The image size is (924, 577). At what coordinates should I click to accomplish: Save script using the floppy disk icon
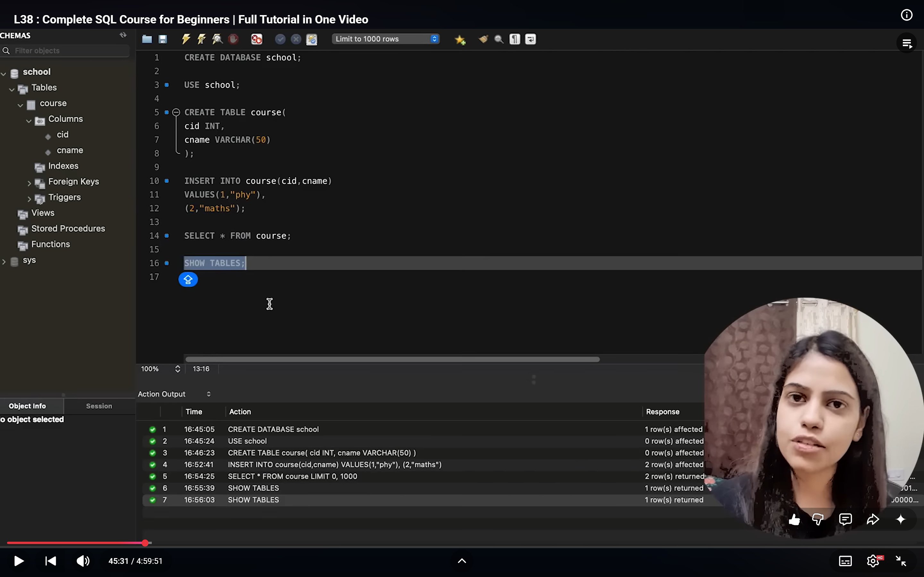tap(163, 39)
